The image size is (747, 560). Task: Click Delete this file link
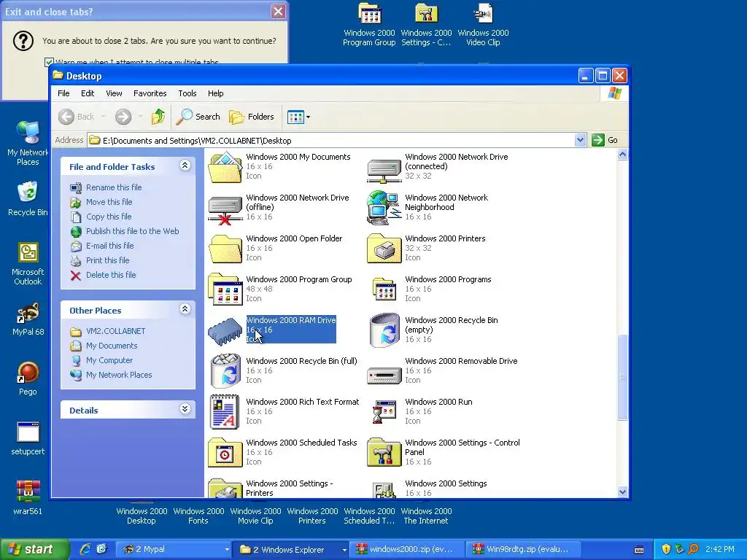click(x=111, y=275)
